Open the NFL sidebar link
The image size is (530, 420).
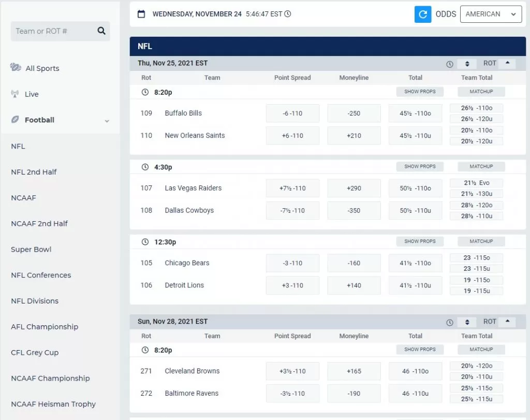click(x=18, y=146)
